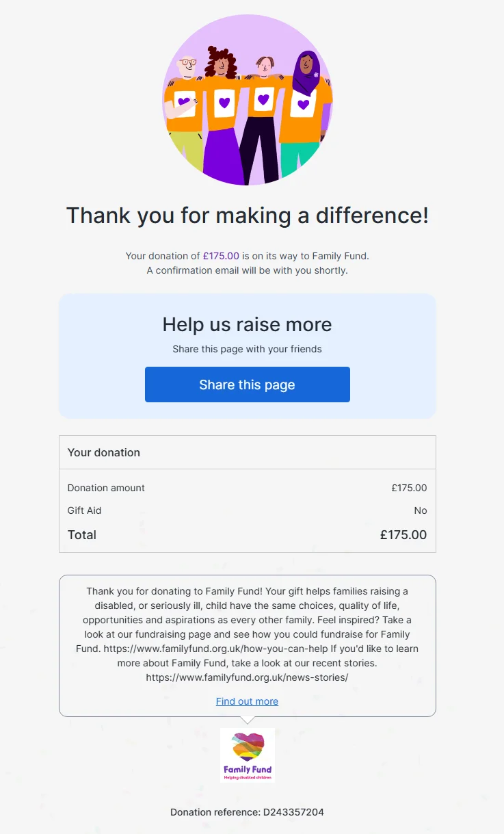Click the confirmation email notice text
The image size is (504, 834).
[x=247, y=270]
